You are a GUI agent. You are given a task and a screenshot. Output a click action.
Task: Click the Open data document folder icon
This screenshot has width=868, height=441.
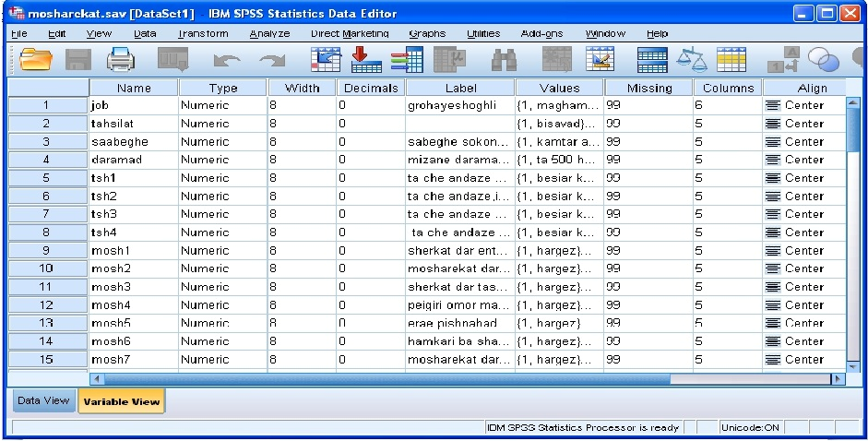(37, 60)
